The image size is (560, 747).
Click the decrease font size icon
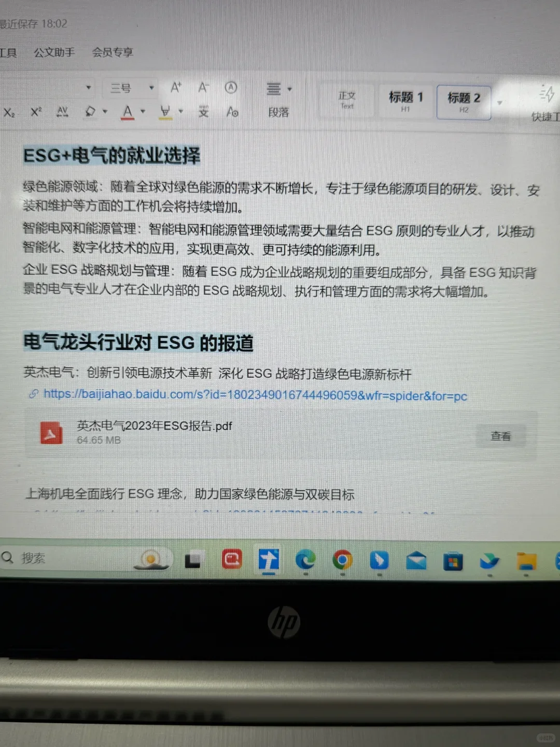pyautogui.click(x=203, y=88)
